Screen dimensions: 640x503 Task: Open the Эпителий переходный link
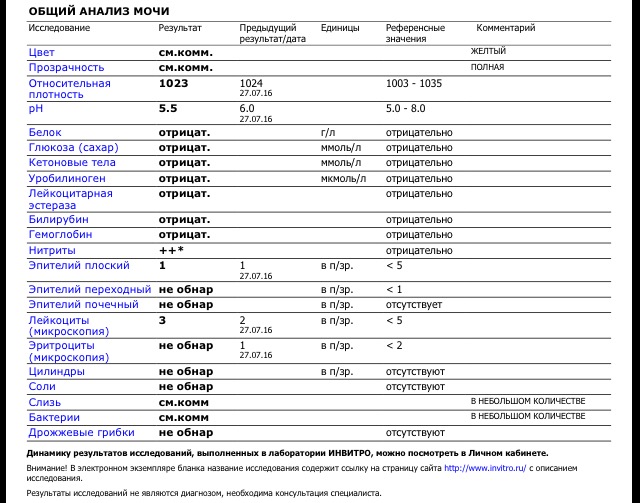90,289
